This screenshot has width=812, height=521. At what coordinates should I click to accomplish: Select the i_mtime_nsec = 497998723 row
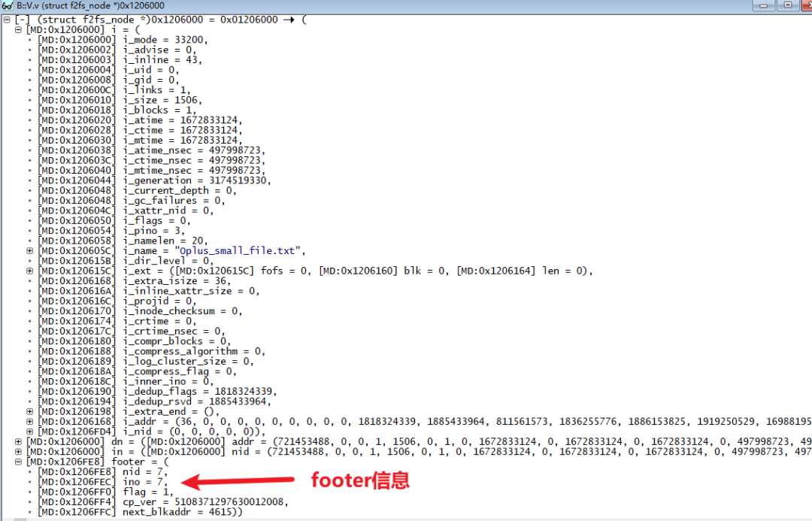tap(151, 171)
